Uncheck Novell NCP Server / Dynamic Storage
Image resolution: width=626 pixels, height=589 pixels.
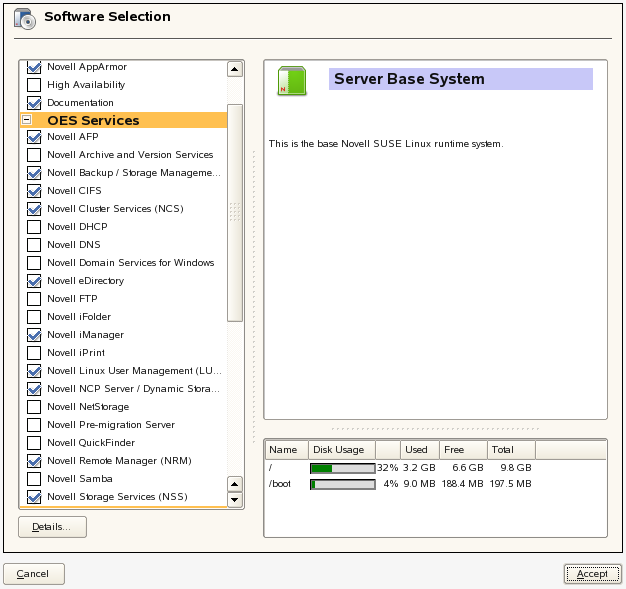(34, 389)
